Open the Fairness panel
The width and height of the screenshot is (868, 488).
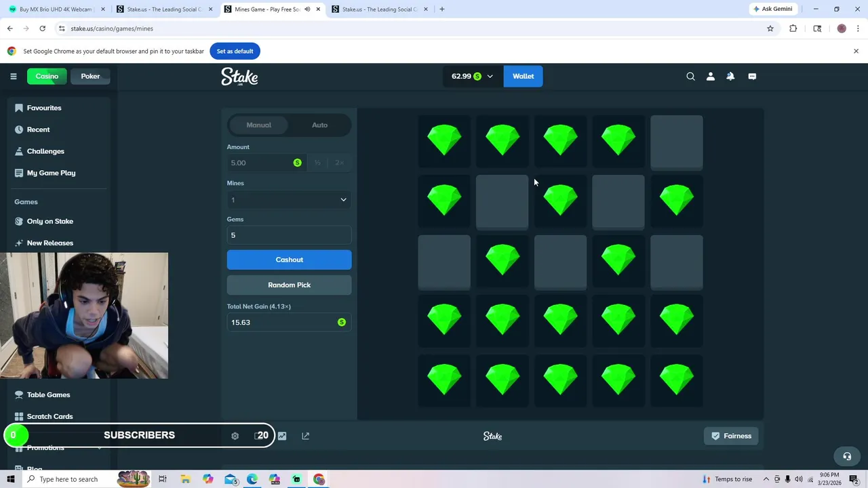coord(731,436)
